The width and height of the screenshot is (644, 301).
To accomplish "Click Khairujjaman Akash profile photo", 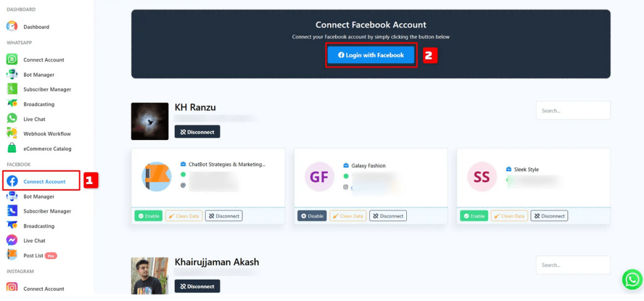I will [150, 275].
